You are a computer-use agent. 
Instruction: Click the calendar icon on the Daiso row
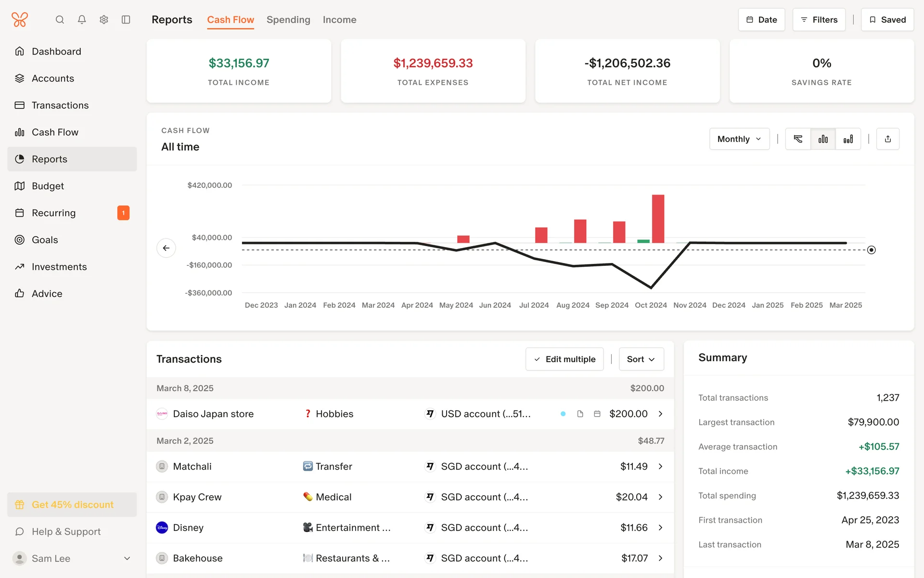click(x=597, y=414)
